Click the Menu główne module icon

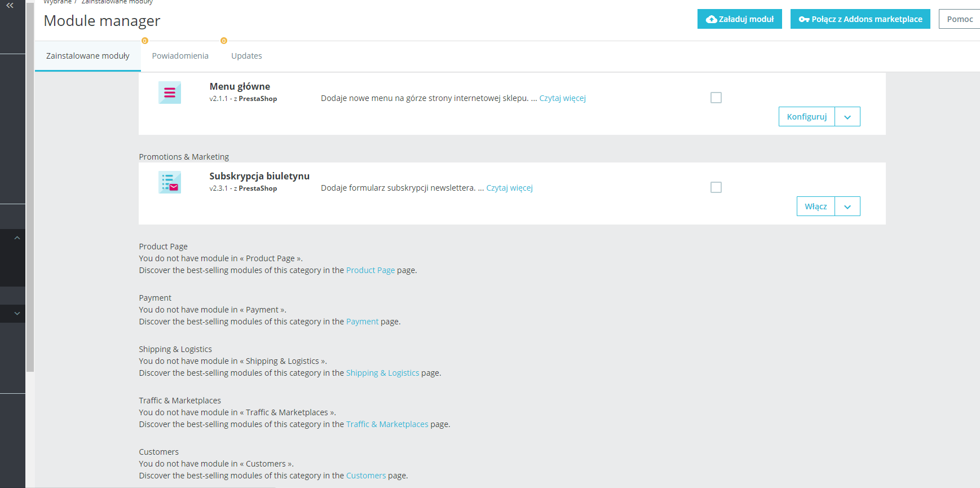coord(170,93)
